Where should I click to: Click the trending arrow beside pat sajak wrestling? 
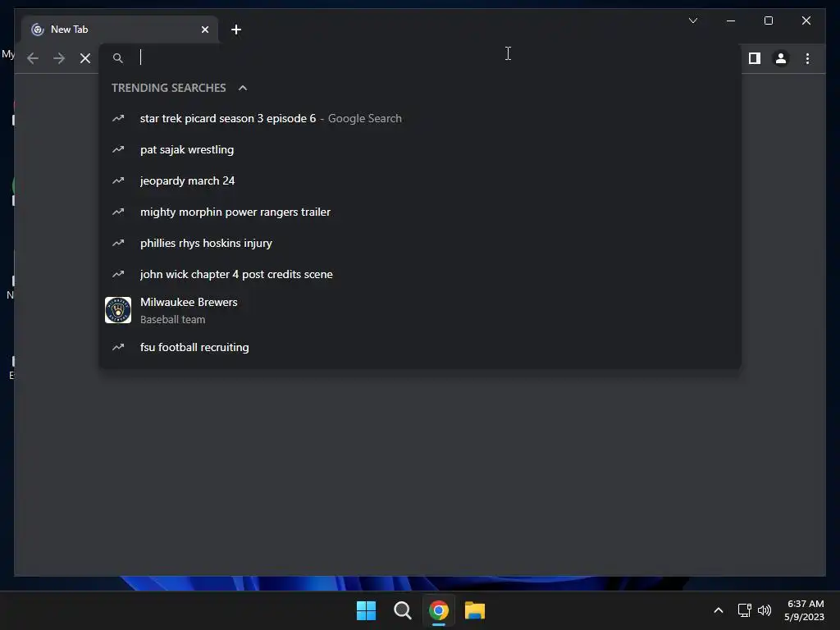(x=118, y=149)
